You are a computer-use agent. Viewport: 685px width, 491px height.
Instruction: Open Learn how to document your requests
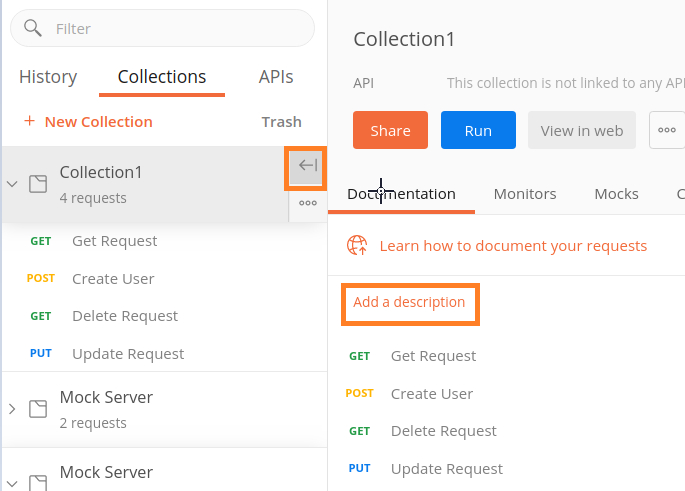pos(513,245)
